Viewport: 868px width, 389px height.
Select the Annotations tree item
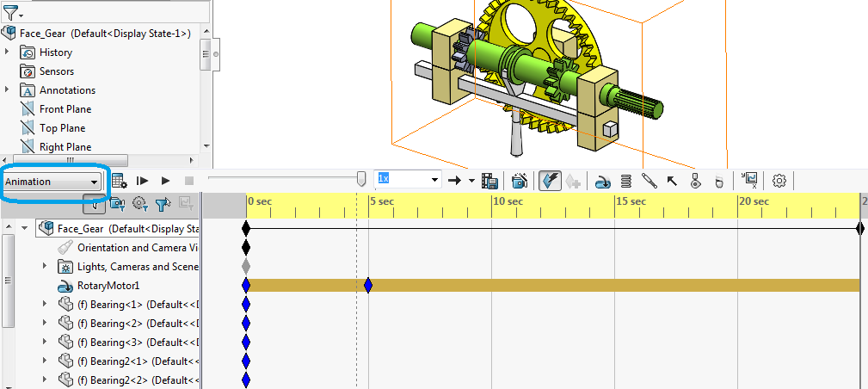[68, 90]
